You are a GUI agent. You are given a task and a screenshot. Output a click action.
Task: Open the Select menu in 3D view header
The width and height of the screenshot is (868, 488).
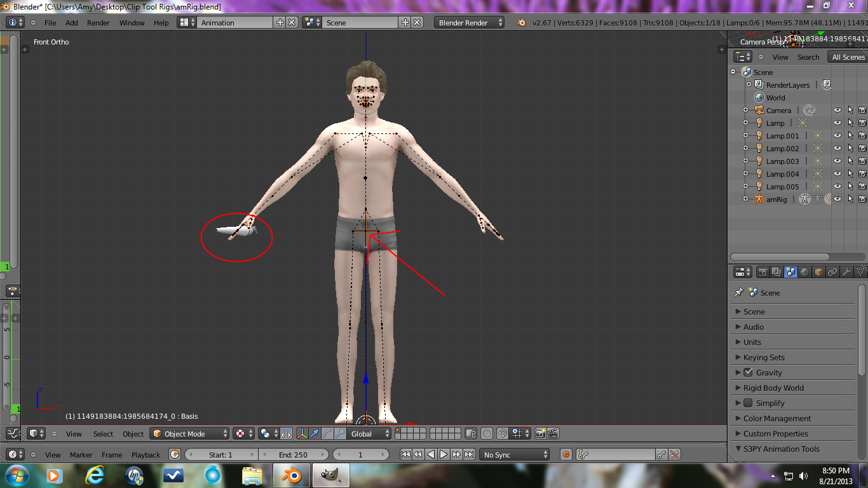click(103, 434)
